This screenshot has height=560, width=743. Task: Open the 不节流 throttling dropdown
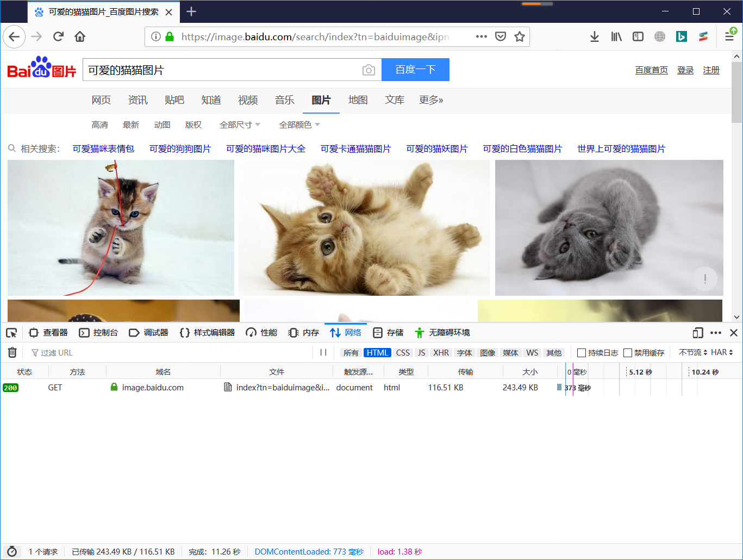[x=693, y=352]
